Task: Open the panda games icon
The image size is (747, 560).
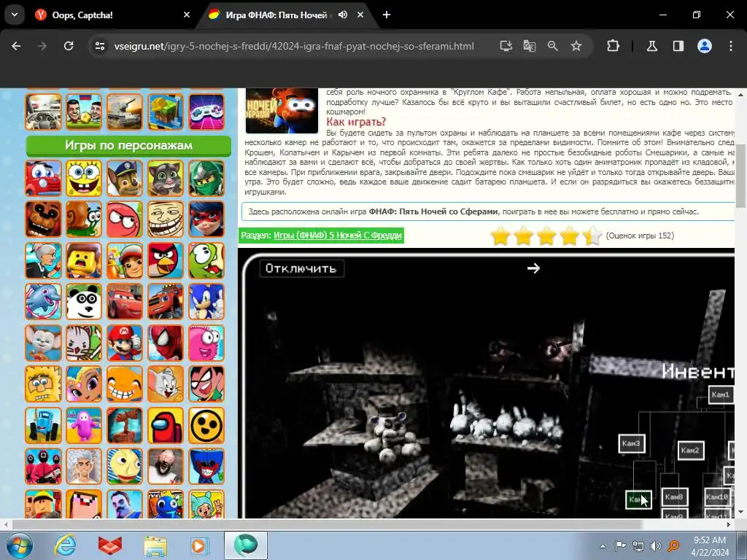Action: (84, 301)
